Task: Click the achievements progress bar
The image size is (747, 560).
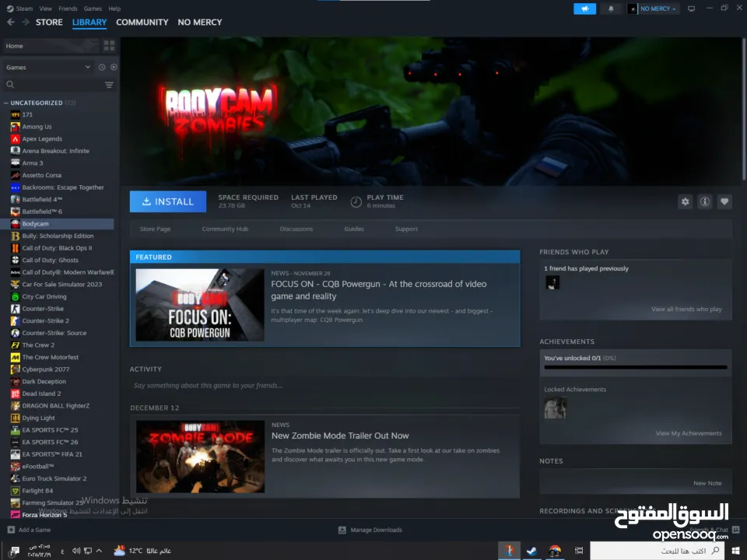Action: click(635, 367)
